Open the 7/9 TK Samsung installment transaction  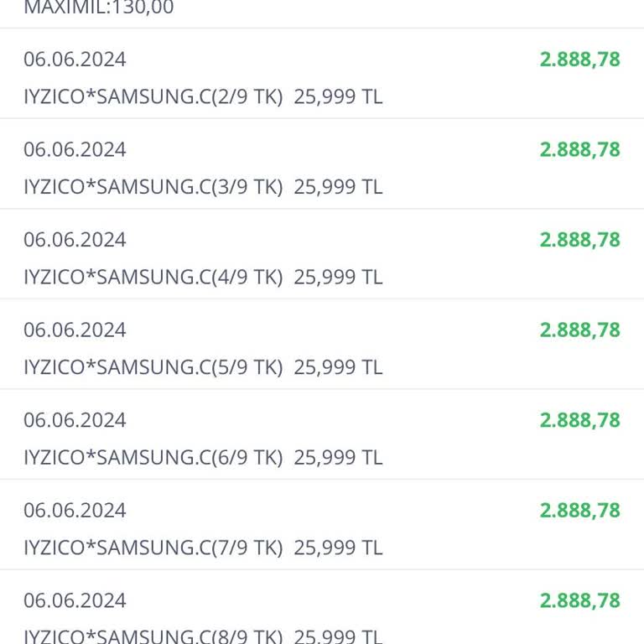click(x=322, y=525)
